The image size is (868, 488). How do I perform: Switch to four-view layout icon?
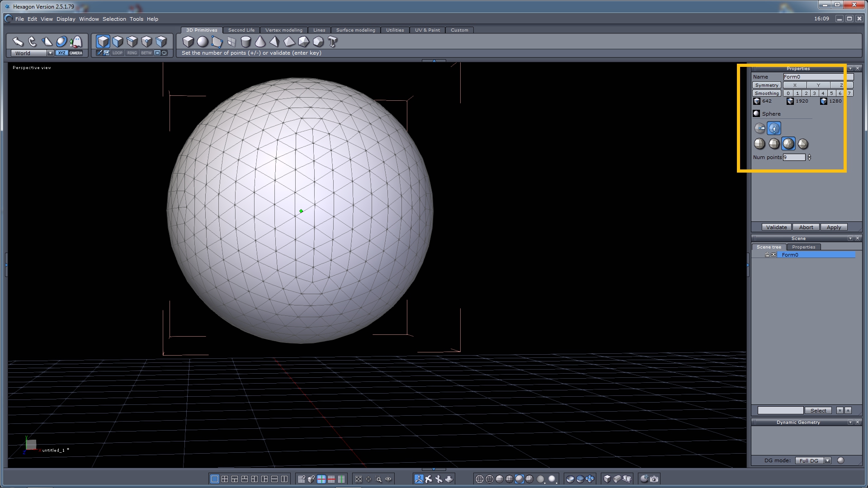225,479
